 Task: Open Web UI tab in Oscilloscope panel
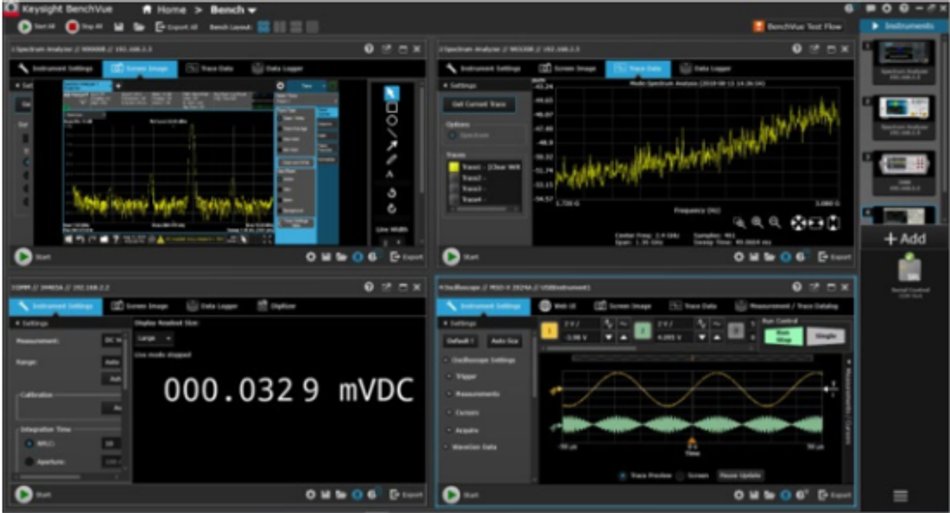coord(558,306)
